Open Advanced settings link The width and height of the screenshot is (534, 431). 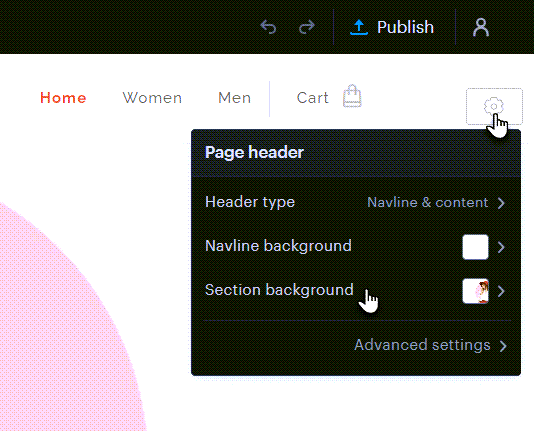430,345
